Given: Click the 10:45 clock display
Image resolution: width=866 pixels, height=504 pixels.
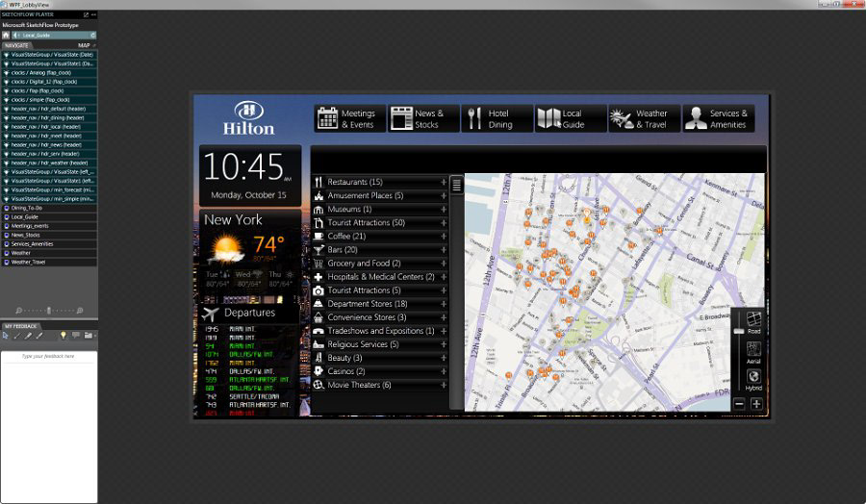Looking at the screenshot, I should [x=249, y=175].
